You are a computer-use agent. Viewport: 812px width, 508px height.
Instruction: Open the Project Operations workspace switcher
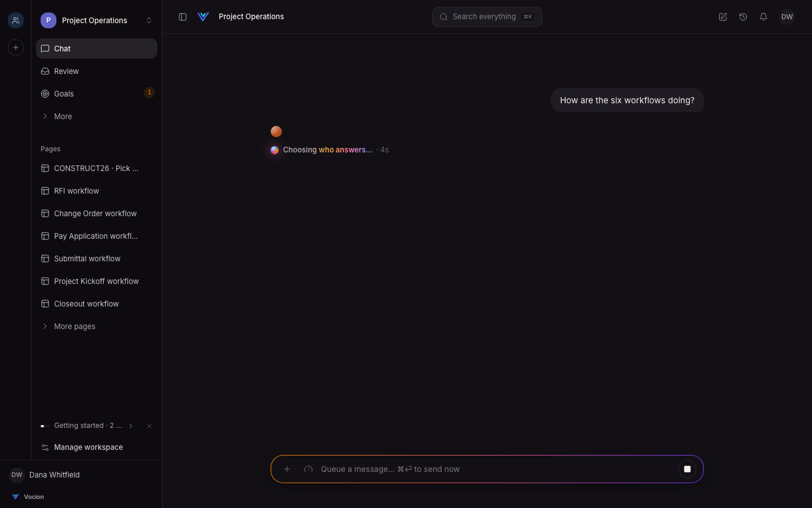pos(96,20)
